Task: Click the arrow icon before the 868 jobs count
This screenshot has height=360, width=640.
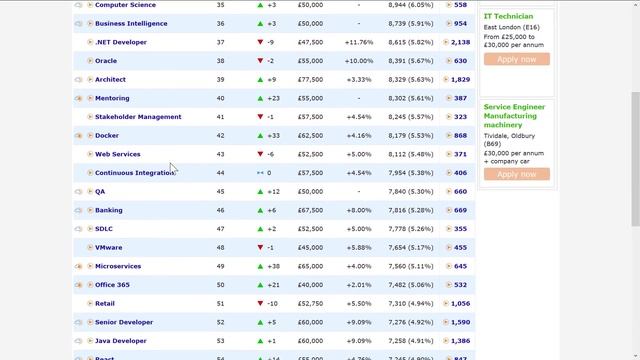Action: (x=449, y=136)
